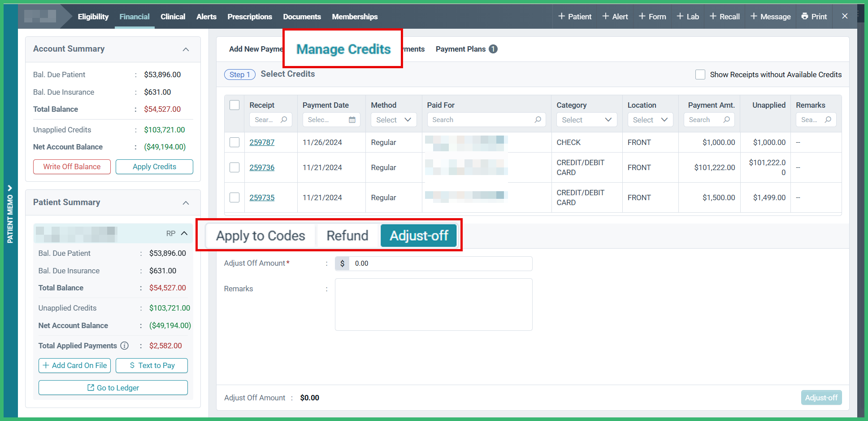
Task: Compose a new Message
Action: click(x=770, y=17)
